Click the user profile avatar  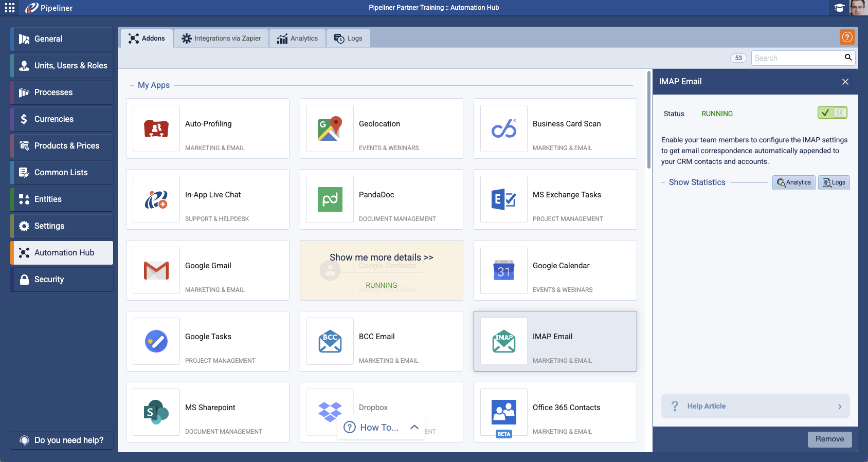coord(858,8)
